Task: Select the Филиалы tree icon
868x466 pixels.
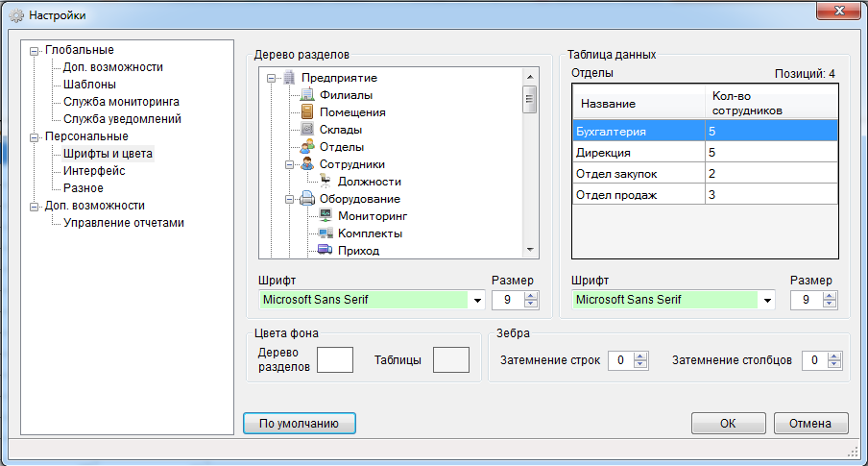Action: click(x=307, y=95)
